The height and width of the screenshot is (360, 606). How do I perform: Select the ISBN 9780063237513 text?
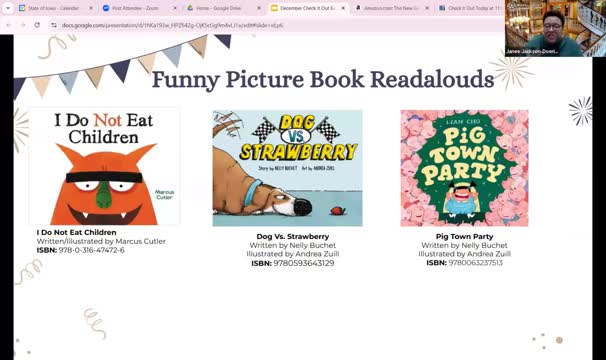tap(465, 263)
